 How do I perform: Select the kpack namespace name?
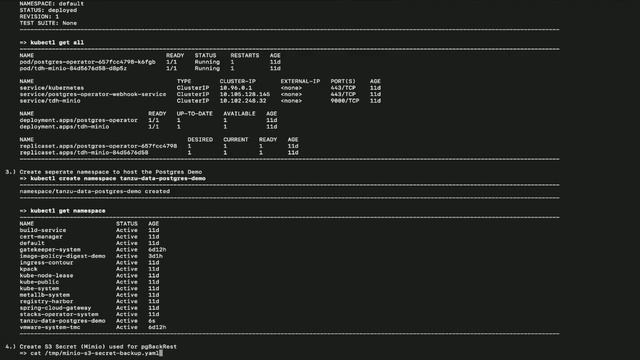click(29, 269)
